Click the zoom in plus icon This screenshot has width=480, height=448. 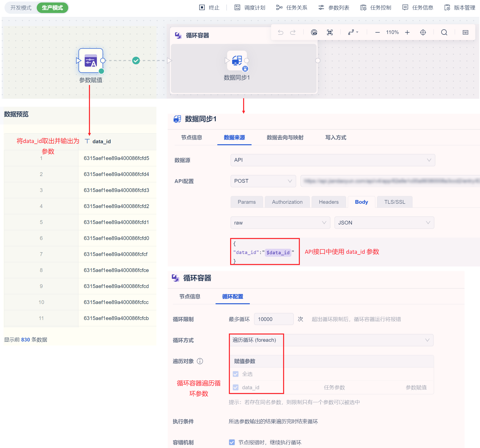(407, 32)
